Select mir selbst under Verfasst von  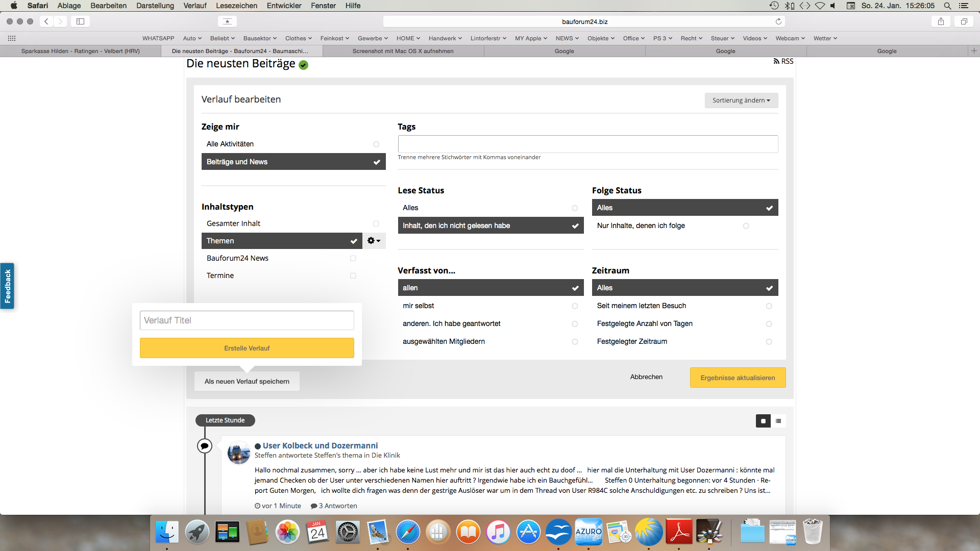click(x=491, y=306)
